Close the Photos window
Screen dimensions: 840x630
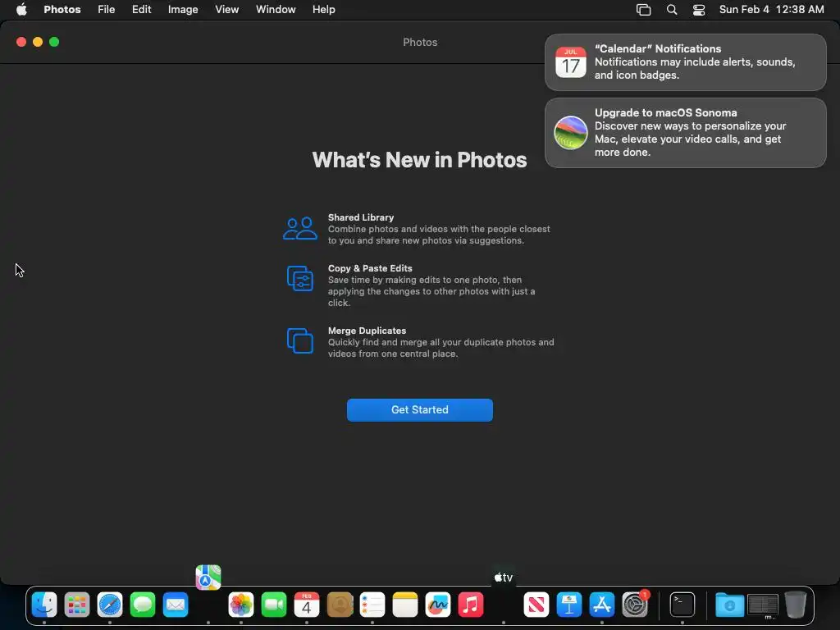[21, 42]
